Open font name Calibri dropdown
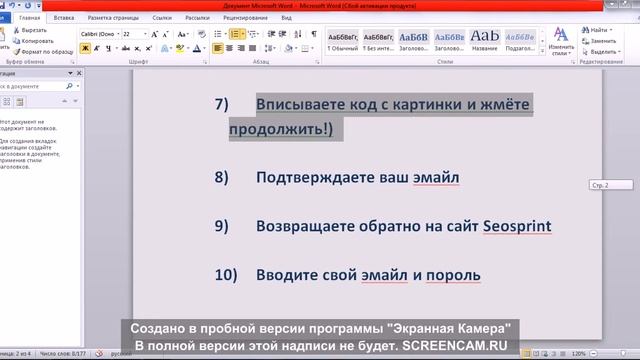 (118, 34)
